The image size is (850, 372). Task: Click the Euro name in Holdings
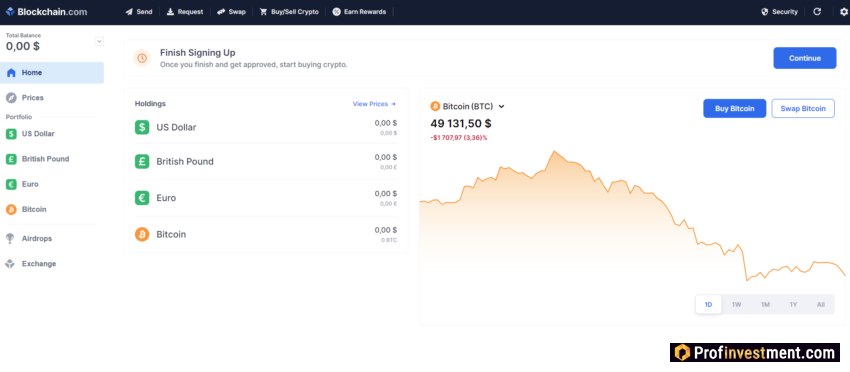(x=166, y=198)
